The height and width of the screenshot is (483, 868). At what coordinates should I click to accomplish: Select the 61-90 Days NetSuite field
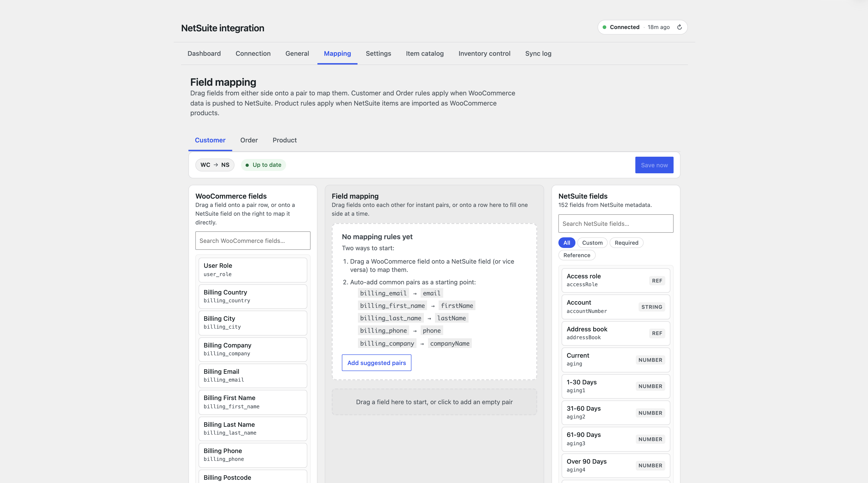click(x=616, y=439)
